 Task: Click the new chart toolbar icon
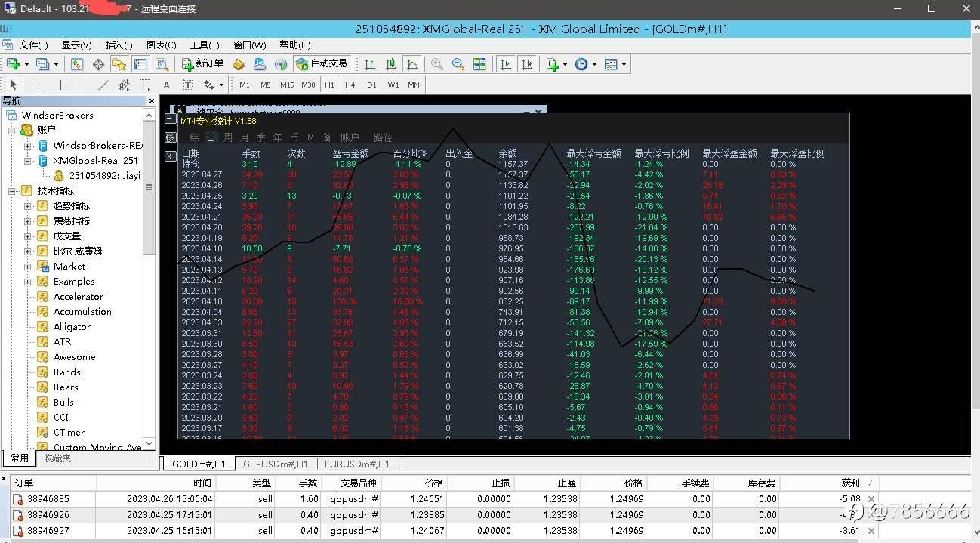pyautogui.click(x=13, y=64)
